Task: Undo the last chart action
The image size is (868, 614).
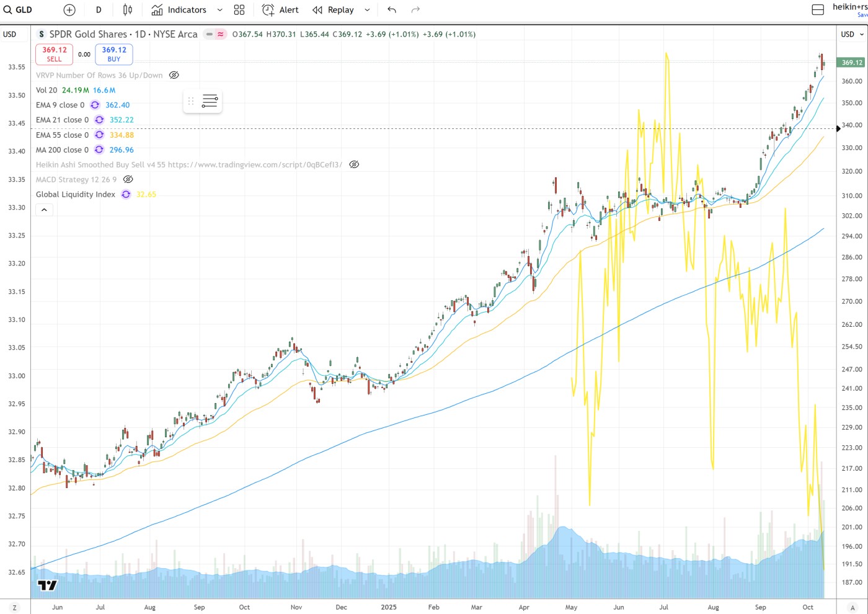Action: coord(392,10)
